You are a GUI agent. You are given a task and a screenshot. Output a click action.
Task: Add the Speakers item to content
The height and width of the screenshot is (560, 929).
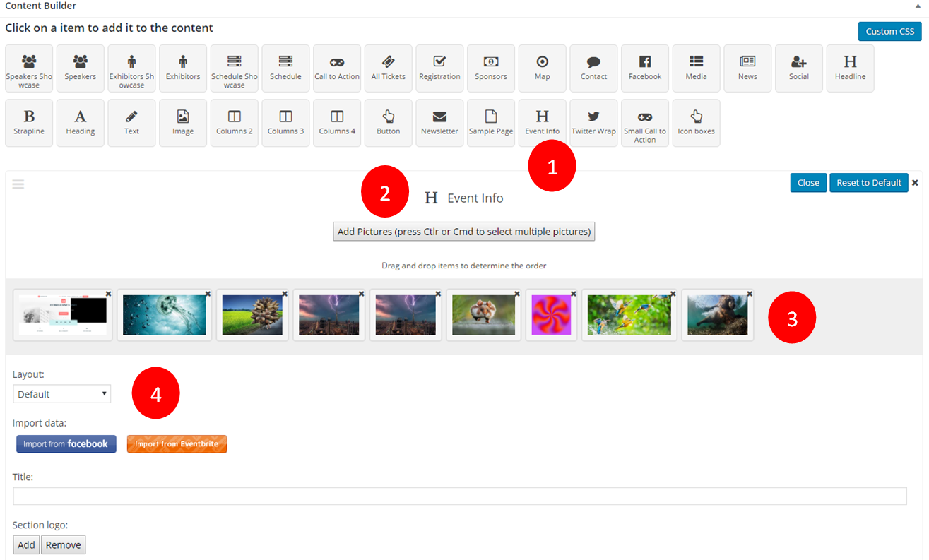(x=81, y=68)
